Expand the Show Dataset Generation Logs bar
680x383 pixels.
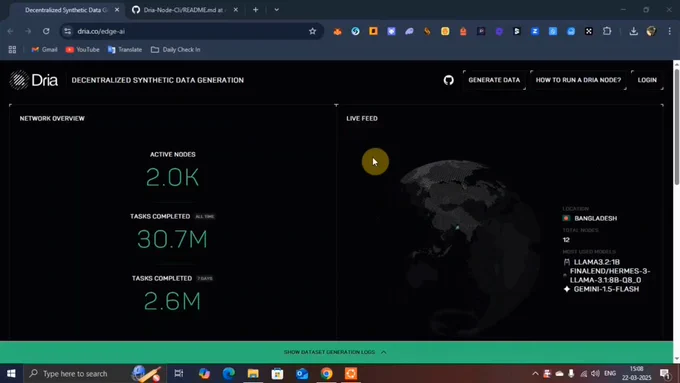336,352
